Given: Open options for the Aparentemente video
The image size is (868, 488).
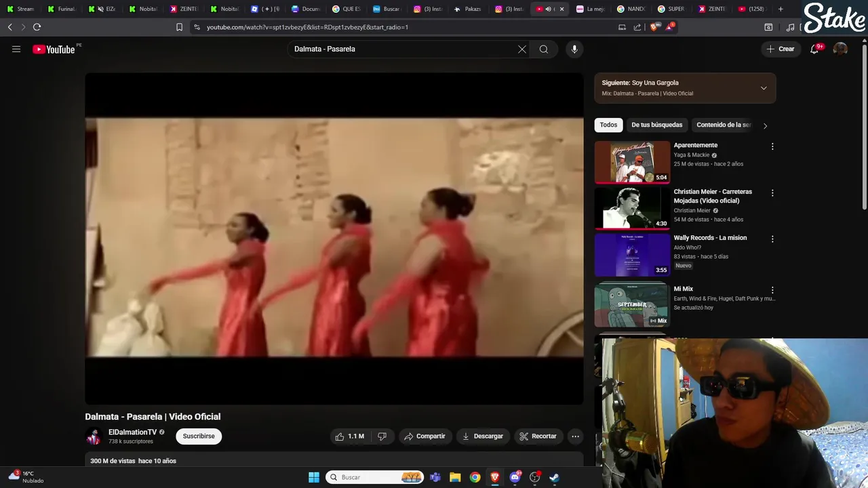Looking at the screenshot, I should coord(772,146).
